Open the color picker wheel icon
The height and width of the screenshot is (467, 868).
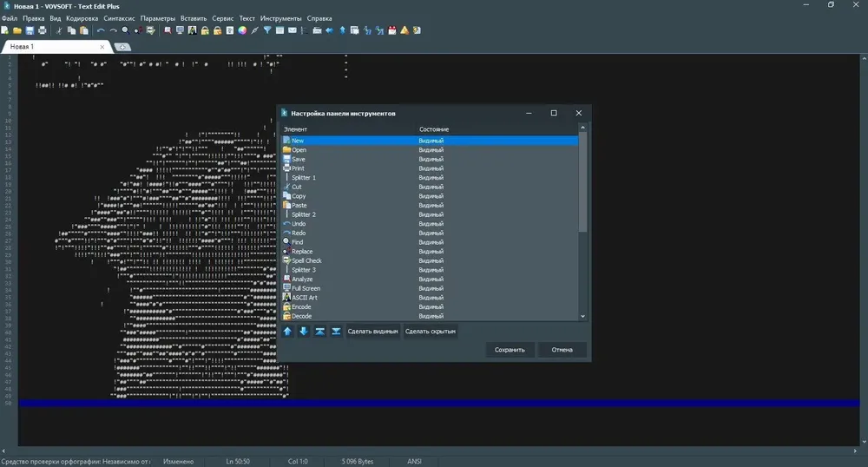(x=242, y=30)
